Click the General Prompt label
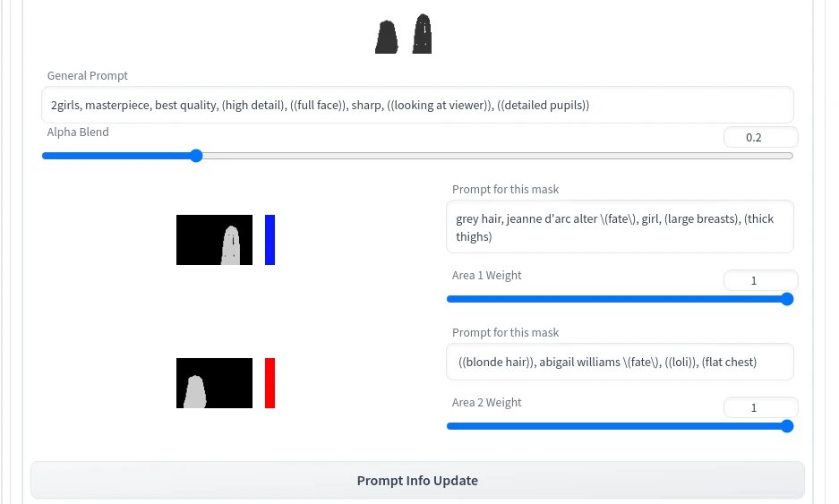 click(88, 76)
